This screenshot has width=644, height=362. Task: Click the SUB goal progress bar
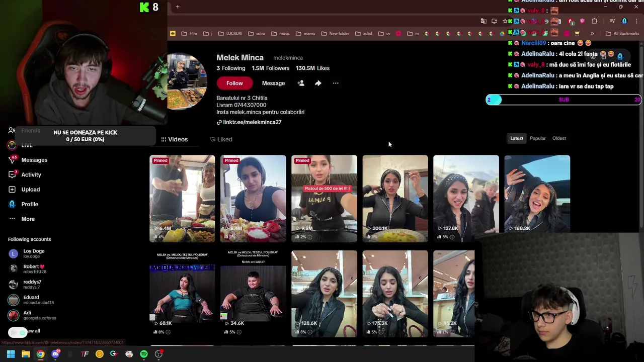pyautogui.click(x=563, y=100)
